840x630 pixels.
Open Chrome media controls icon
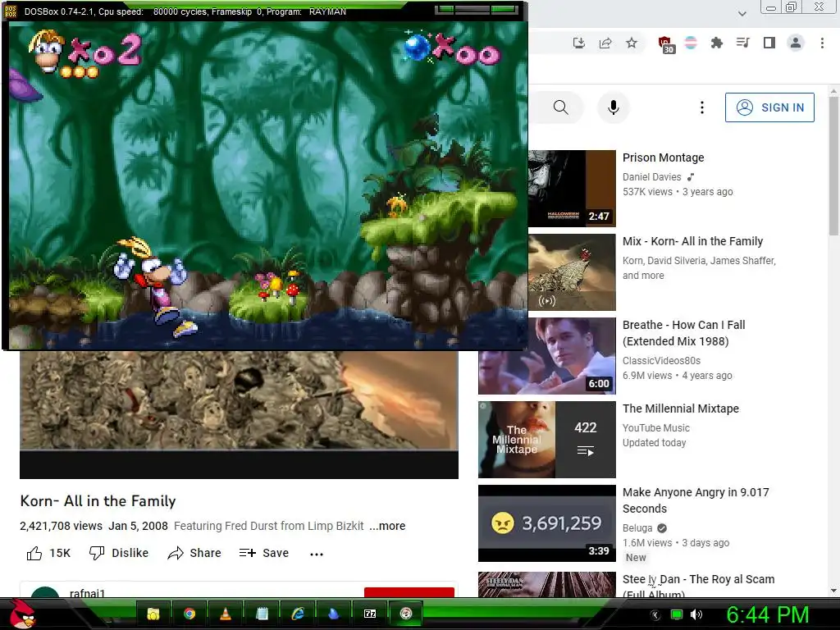pos(743,43)
